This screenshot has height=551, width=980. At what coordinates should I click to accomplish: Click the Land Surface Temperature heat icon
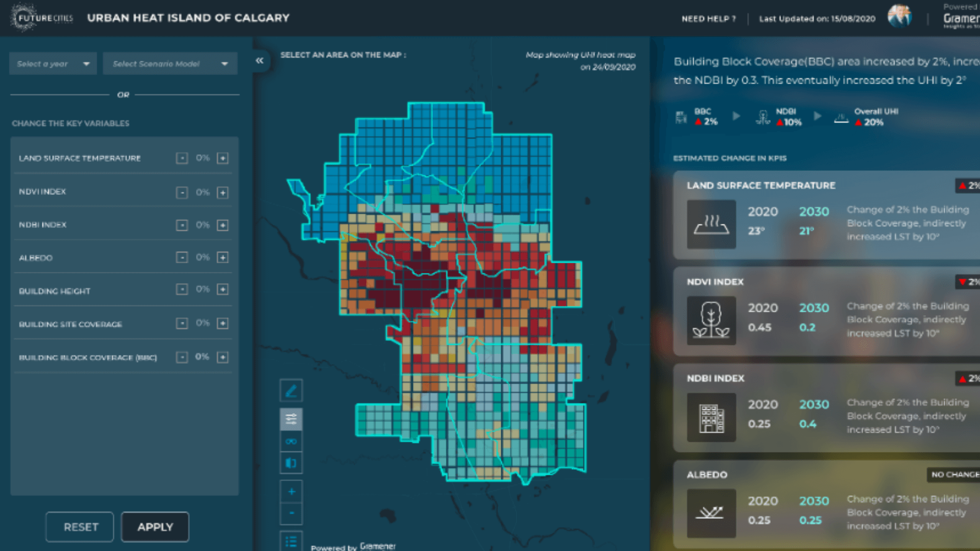(x=711, y=223)
